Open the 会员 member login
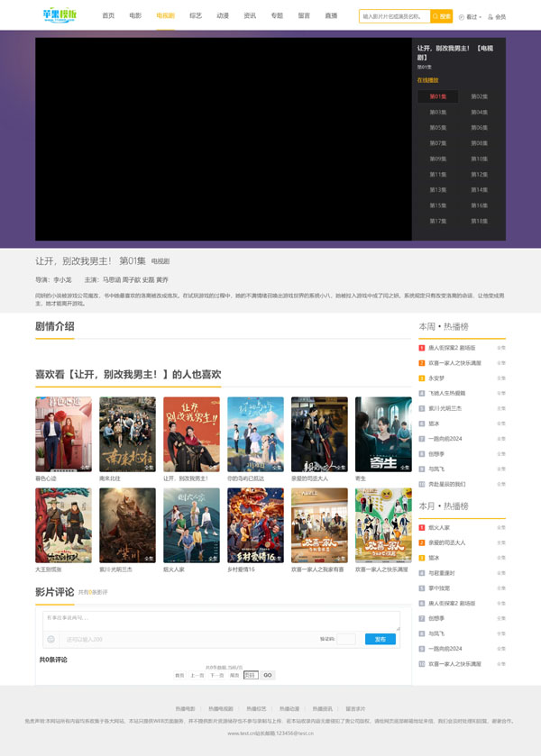541x756 pixels. 497,16
